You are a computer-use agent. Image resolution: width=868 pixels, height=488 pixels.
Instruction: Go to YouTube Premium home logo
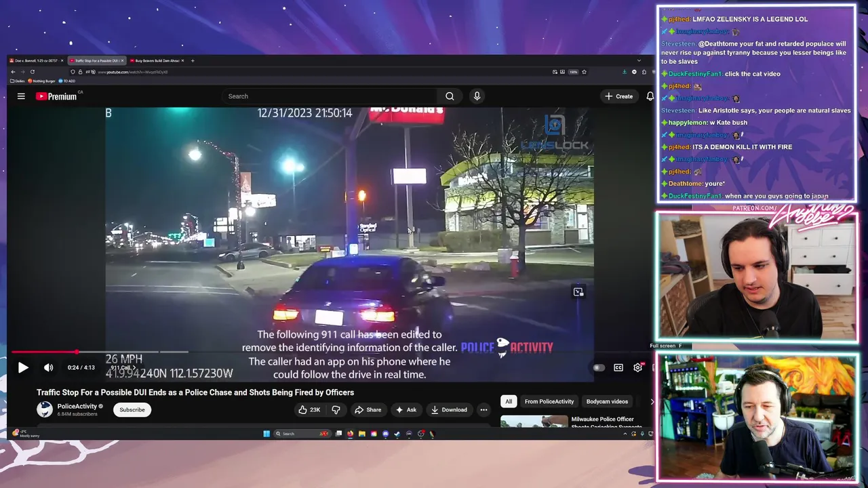point(56,96)
